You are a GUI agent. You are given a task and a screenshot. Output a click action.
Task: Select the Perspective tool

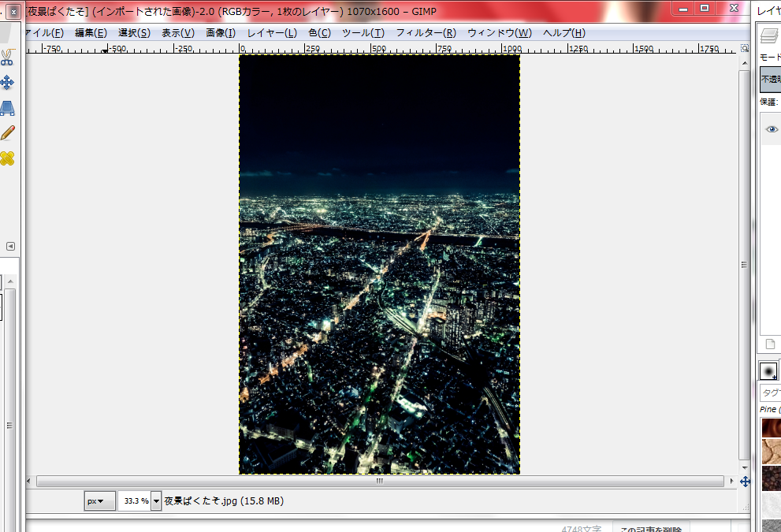(x=7, y=108)
